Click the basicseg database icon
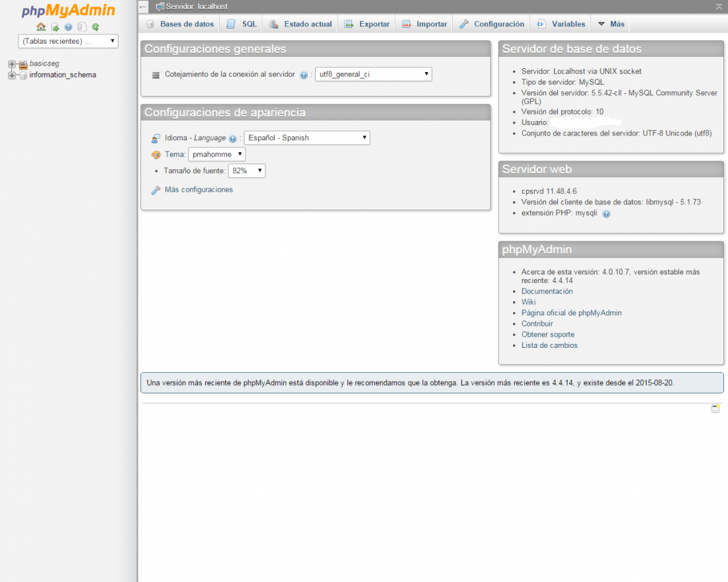This screenshot has width=728, height=582. pos(23,64)
